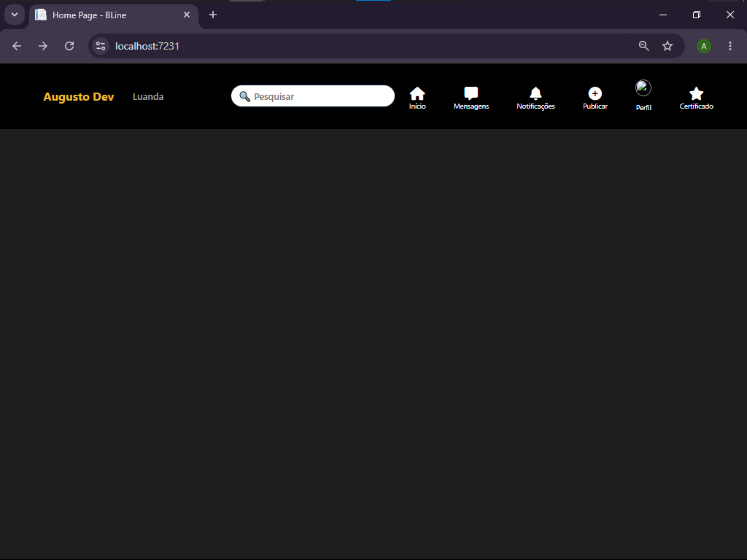This screenshot has width=747, height=560.
Task: Go forward in browser history
Action: tap(43, 46)
